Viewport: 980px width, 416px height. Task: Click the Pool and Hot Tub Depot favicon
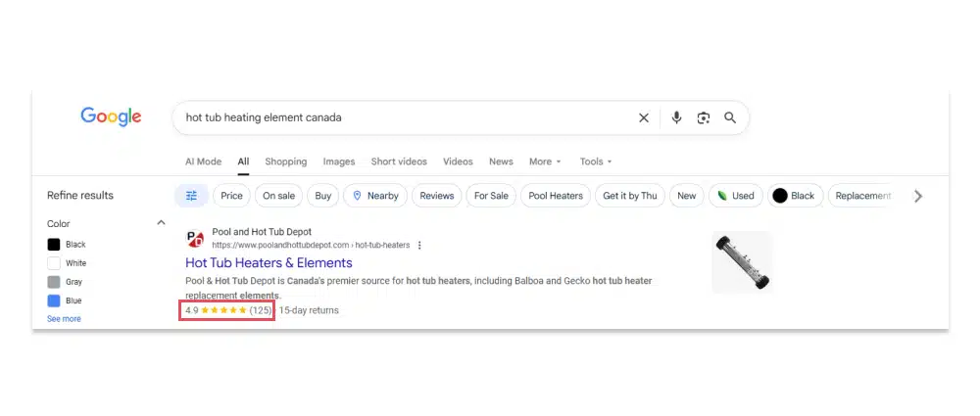(x=194, y=238)
